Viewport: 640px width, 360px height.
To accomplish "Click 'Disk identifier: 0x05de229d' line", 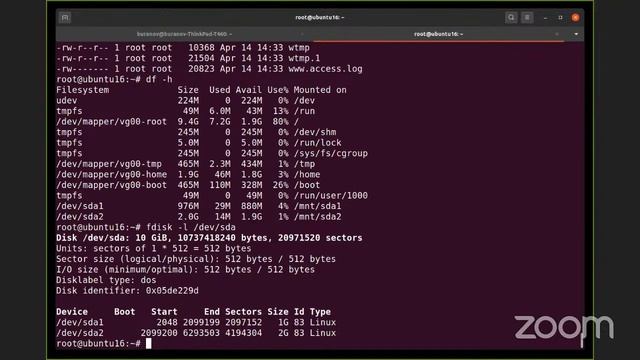I will click(x=127, y=291).
